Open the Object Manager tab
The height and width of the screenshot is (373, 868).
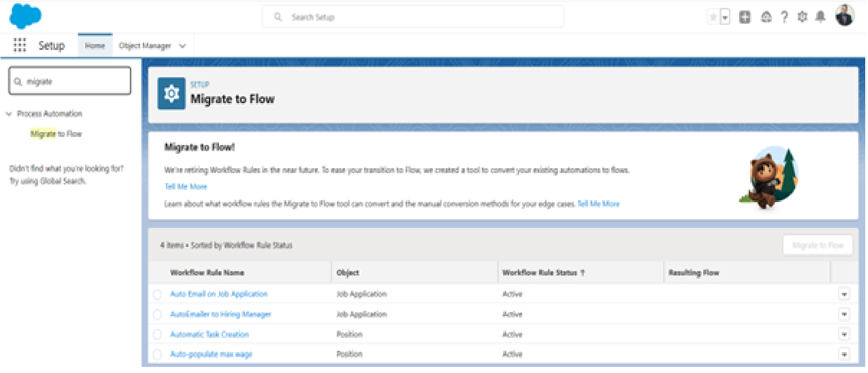(x=145, y=46)
